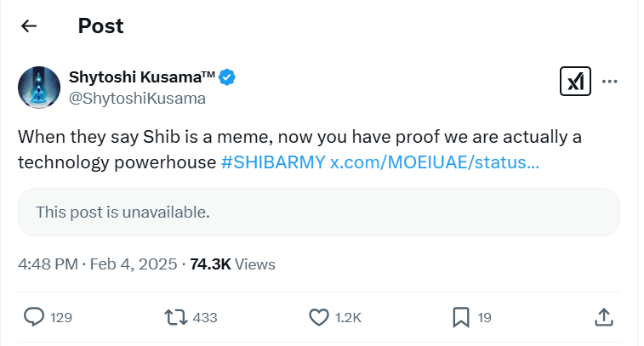
Task: Like the post with heart icon
Action: 318,317
